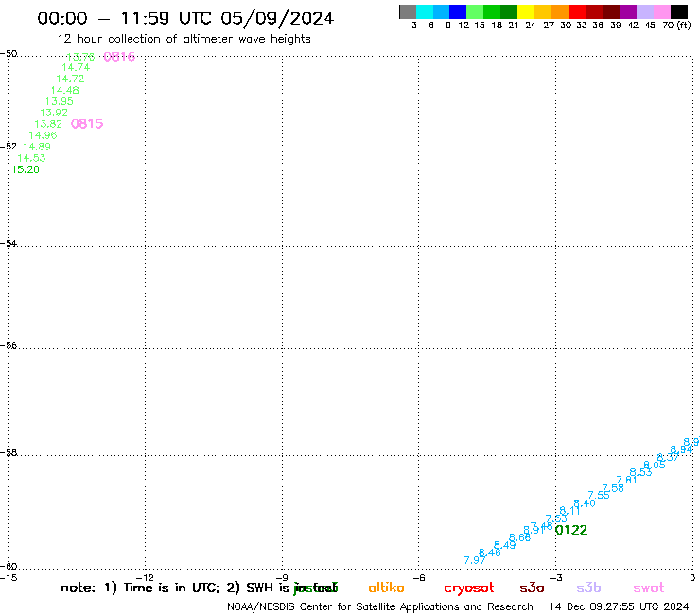Click the yellow legend swatch
This screenshot has height=615, width=700.
(526, 11)
